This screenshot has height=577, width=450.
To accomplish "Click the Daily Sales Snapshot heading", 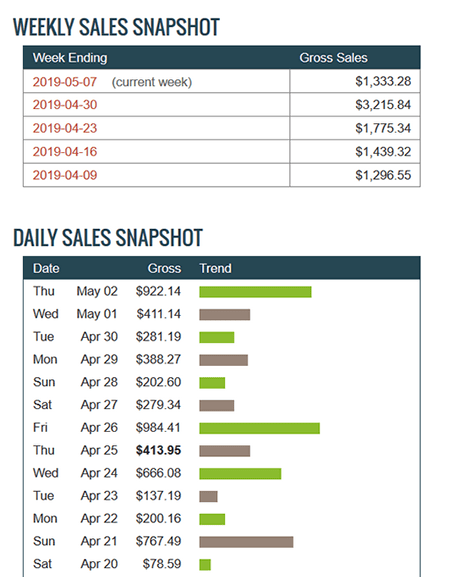I will point(108,237).
